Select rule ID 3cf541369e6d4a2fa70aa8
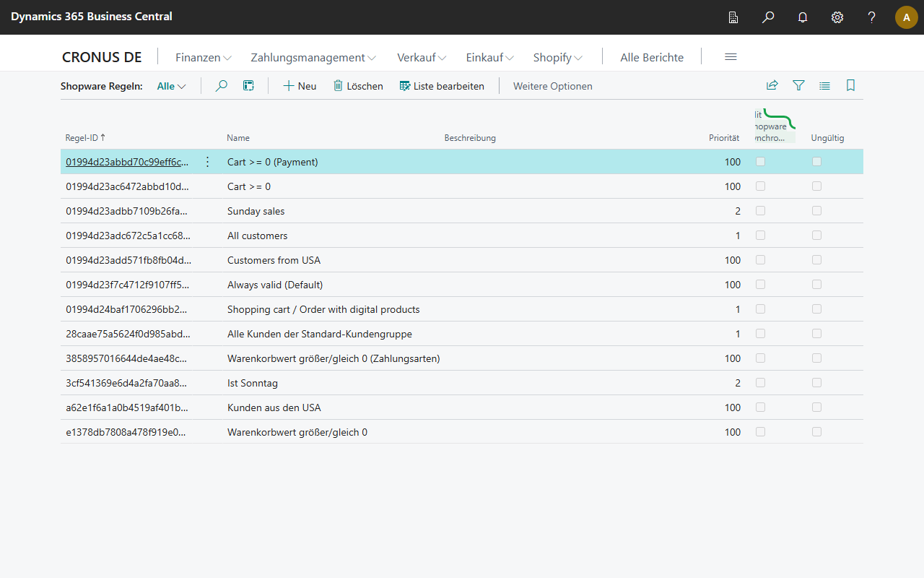Viewport: 924px width, 578px height. pyautogui.click(x=126, y=383)
